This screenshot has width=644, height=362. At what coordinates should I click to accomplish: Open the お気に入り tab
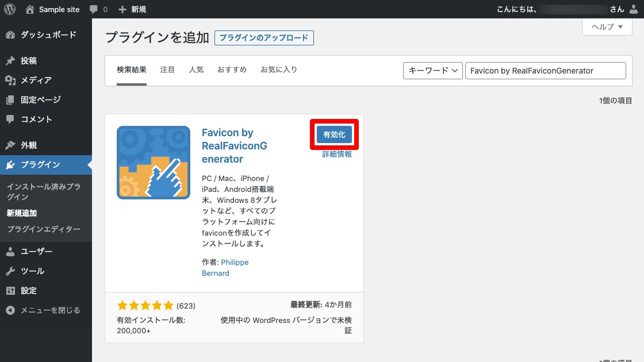(x=278, y=69)
